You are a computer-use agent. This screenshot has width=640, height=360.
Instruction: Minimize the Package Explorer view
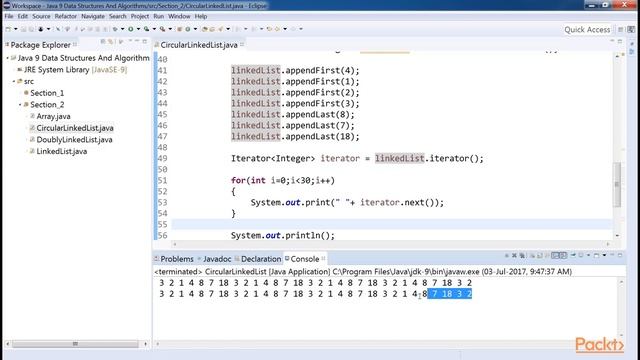(137, 41)
